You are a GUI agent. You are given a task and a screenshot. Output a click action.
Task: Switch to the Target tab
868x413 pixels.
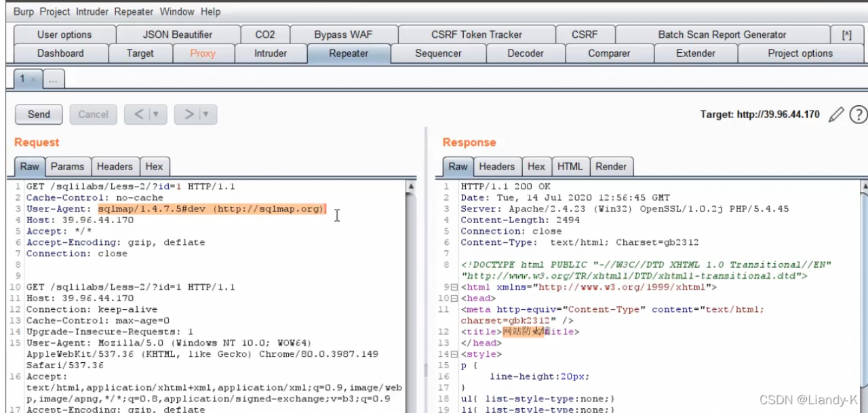tap(140, 54)
